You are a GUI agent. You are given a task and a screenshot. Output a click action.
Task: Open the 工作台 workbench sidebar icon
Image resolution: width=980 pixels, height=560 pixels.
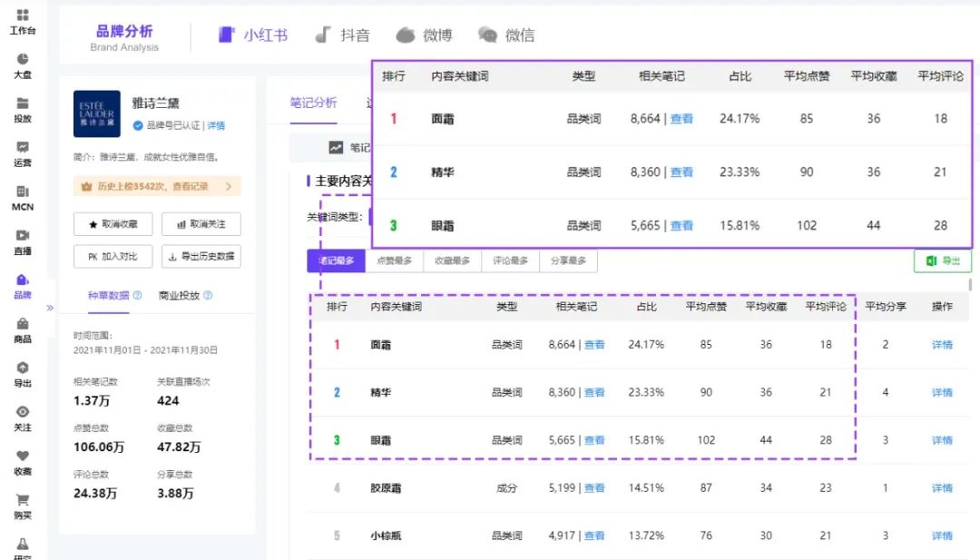(23, 15)
